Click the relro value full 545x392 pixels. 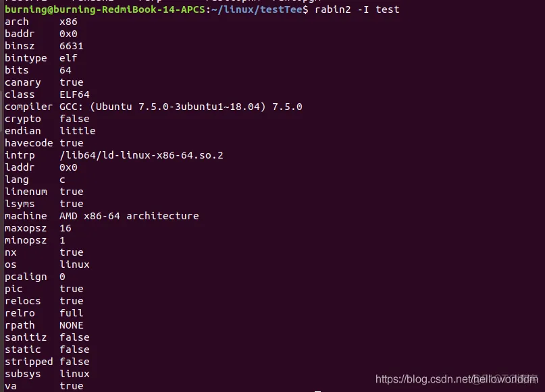[72, 313]
